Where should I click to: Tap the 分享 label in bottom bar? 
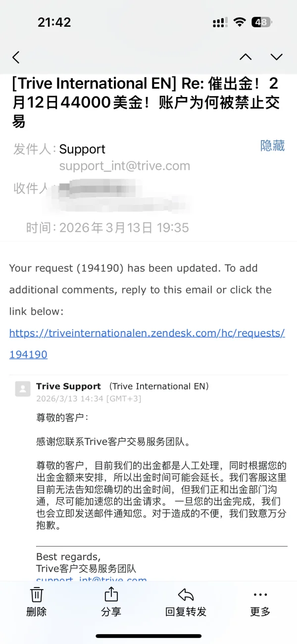pyautogui.click(x=111, y=612)
